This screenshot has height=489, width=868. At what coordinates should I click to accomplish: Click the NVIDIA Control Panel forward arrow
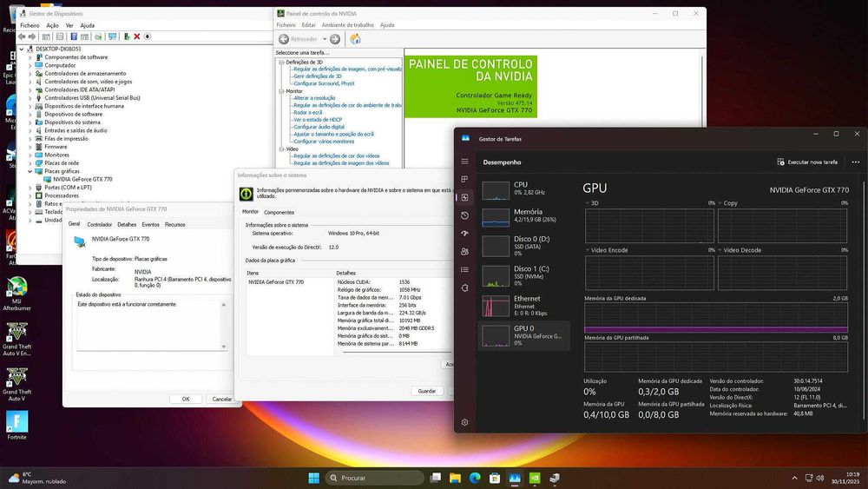pyautogui.click(x=335, y=39)
